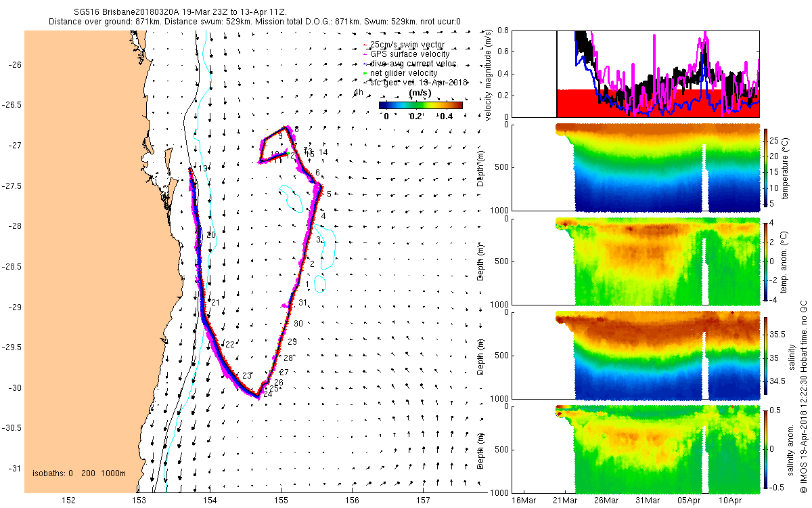Viewport: 812px width, 508px height.
Task: Click the temp. anom. colorbar
Action: coord(765,261)
